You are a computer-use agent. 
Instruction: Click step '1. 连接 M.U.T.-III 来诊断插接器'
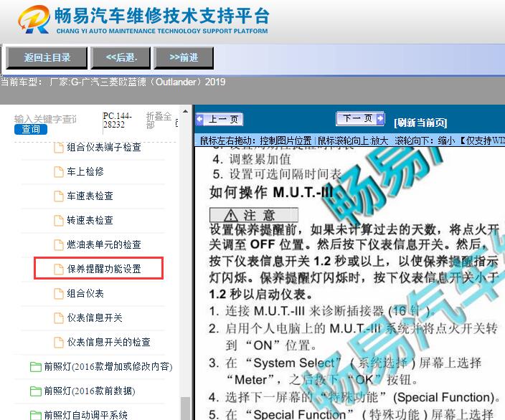point(322,311)
